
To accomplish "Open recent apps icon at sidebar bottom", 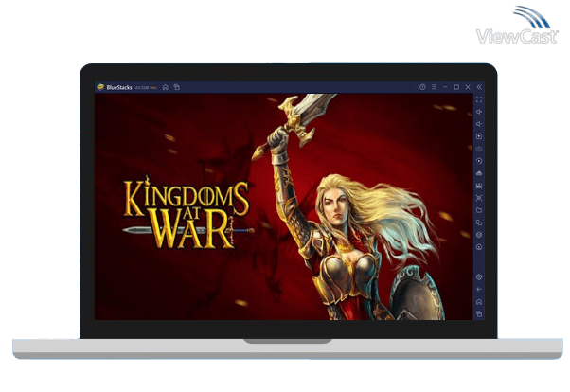I will click(479, 313).
